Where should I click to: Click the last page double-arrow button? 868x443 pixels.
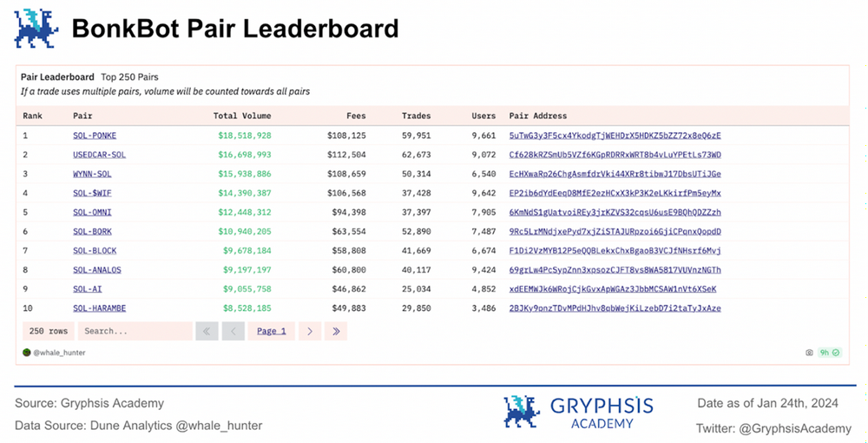[336, 331]
